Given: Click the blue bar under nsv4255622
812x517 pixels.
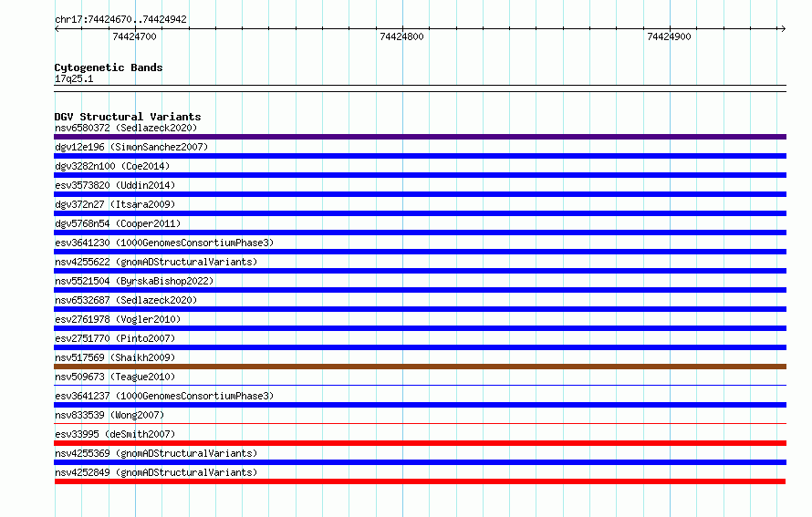Looking at the screenshot, I should (420, 271).
